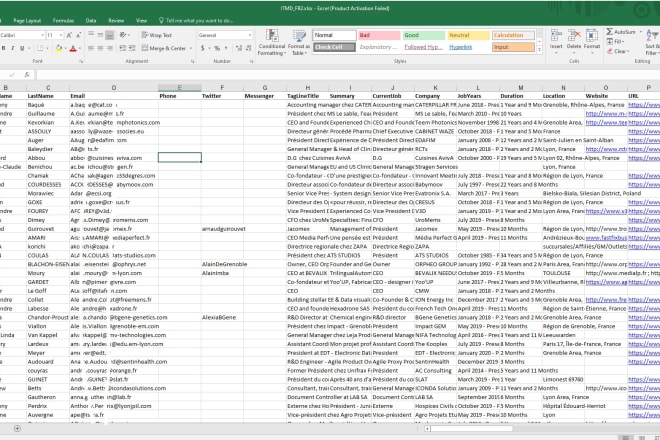660x440 pixels.
Task: Open the Conditional Formatting menu
Action: pos(271,43)
